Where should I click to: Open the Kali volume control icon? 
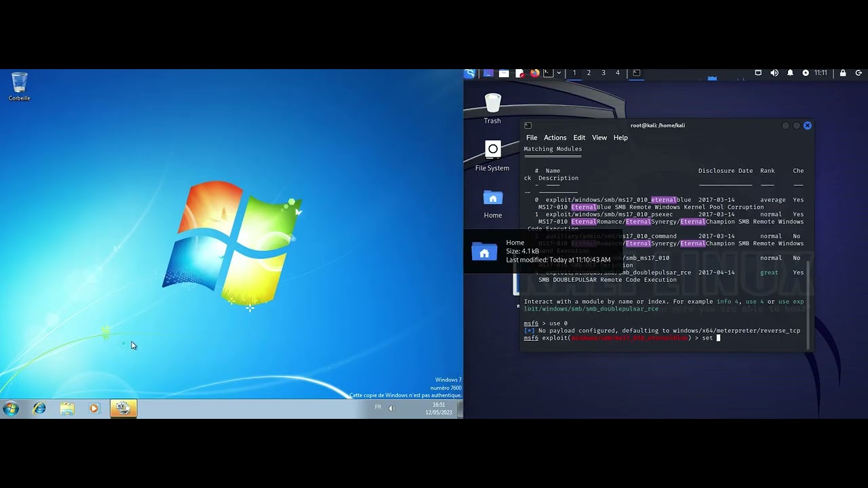click(x=774, y=73)
